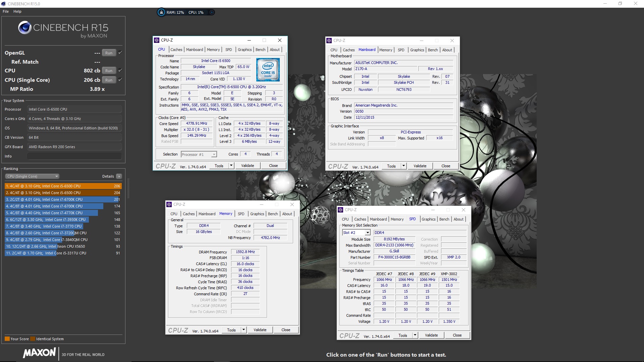
Task: Click Details label in Ranking panel
Action: click(108, 176)
